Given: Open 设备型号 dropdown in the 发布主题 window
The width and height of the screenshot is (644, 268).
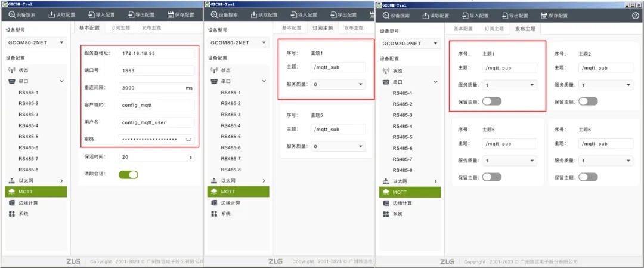Looking at the screenshot, I should pos(410,43).
